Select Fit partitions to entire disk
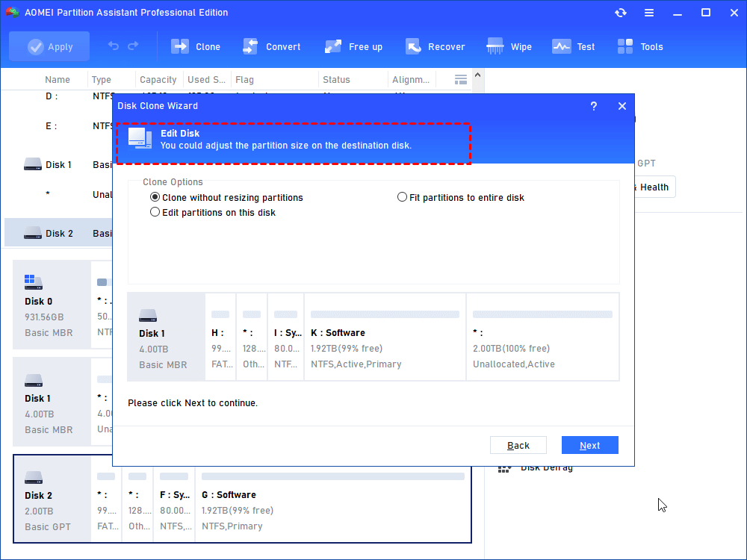 (461, 197)
